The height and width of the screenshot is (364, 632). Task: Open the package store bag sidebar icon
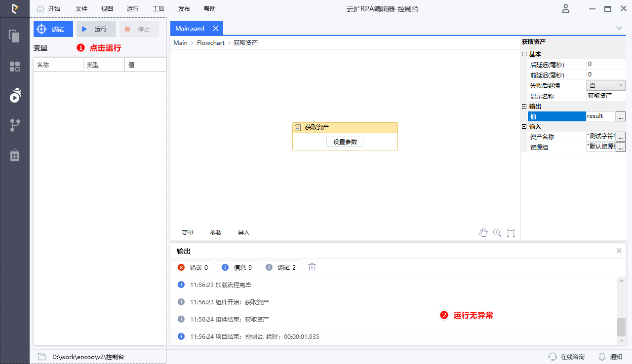click(15, 155)
